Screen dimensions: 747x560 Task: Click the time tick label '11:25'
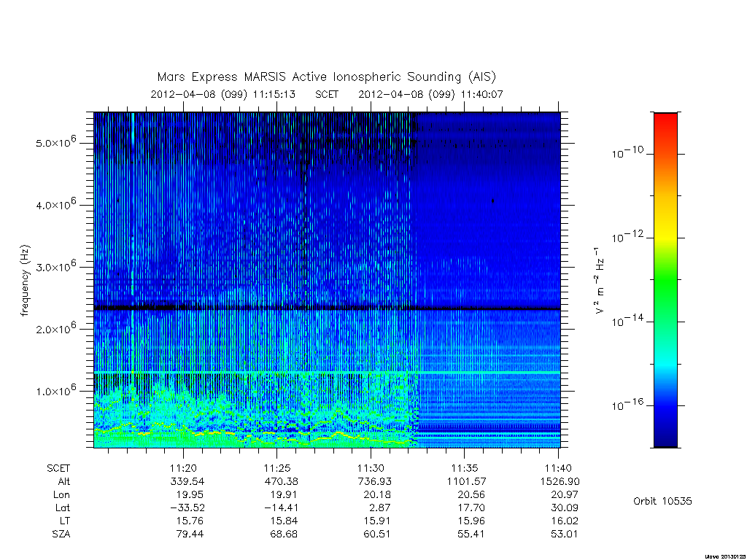pyautogui.click(x=277, y=469)
